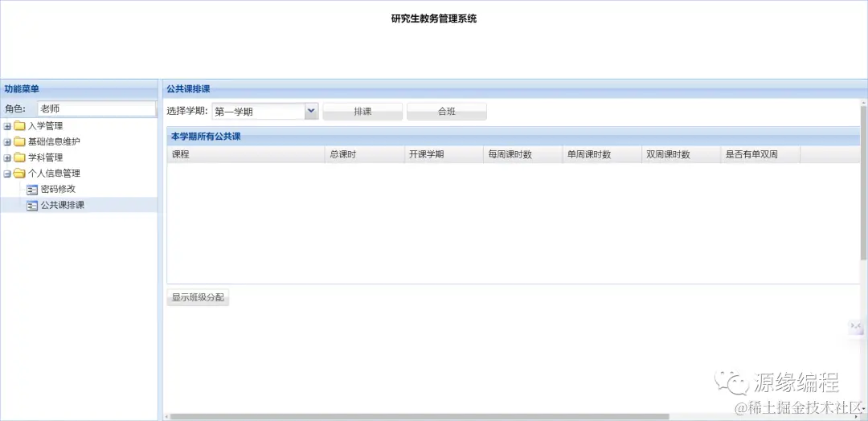Expand the 学科管理 tree node
The height and width of the screenshot is (421, 868).
point(7,157)
